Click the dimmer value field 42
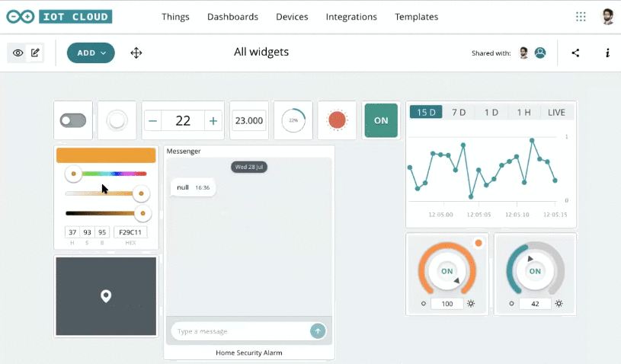 pos(535,304)
